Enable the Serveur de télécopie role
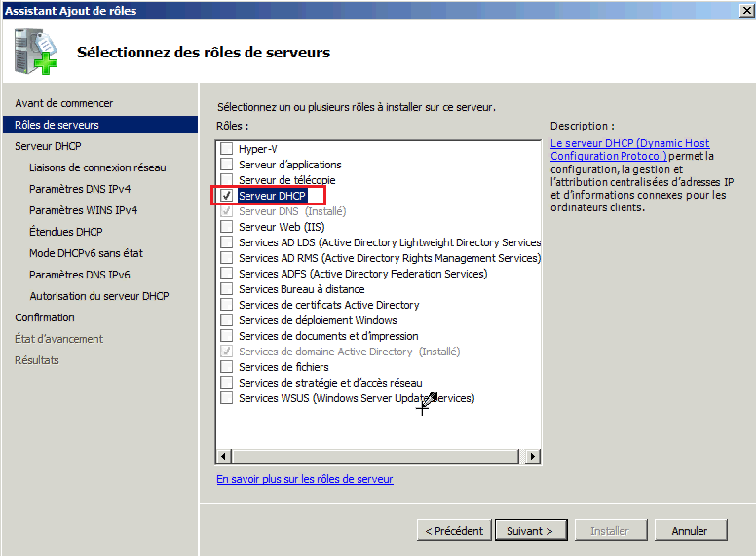Image resolution: width=756 pixels, height=556 pixels. pos(226,180)
